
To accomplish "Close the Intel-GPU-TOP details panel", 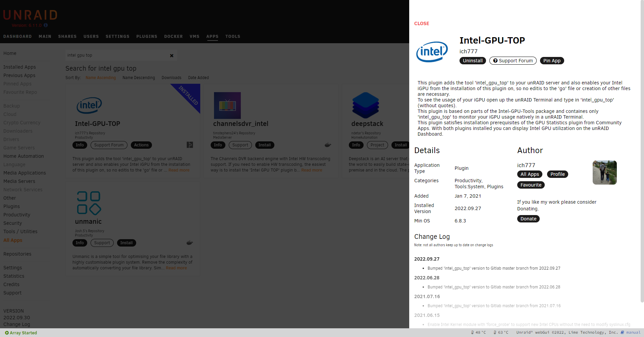I will pos(422,23).
